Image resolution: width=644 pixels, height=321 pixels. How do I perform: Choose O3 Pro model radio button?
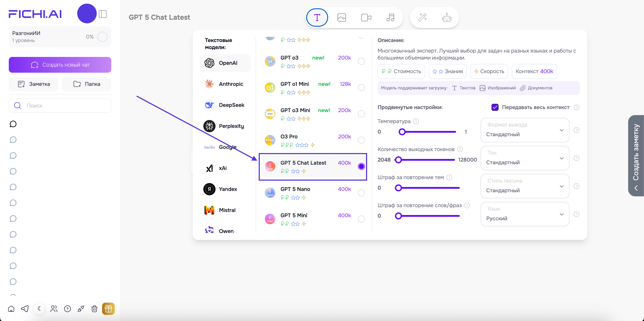coord(361,140)
